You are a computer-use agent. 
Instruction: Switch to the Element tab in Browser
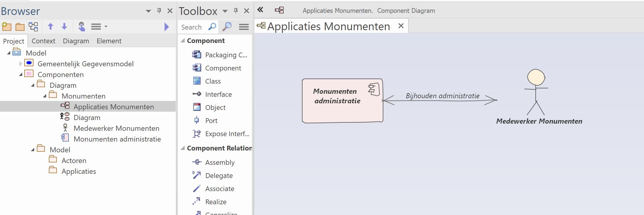coord(109,41)
